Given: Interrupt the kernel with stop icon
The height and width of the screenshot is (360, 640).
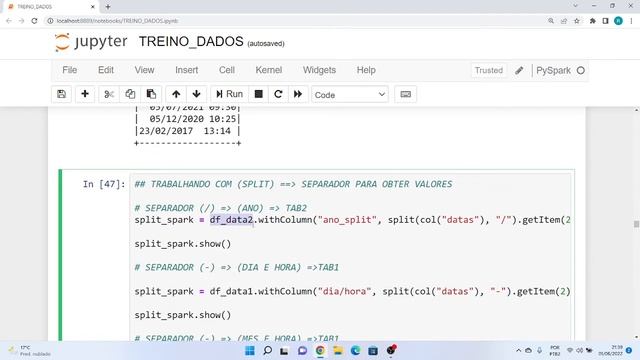Looking at the screenshot, I should 258,94.
